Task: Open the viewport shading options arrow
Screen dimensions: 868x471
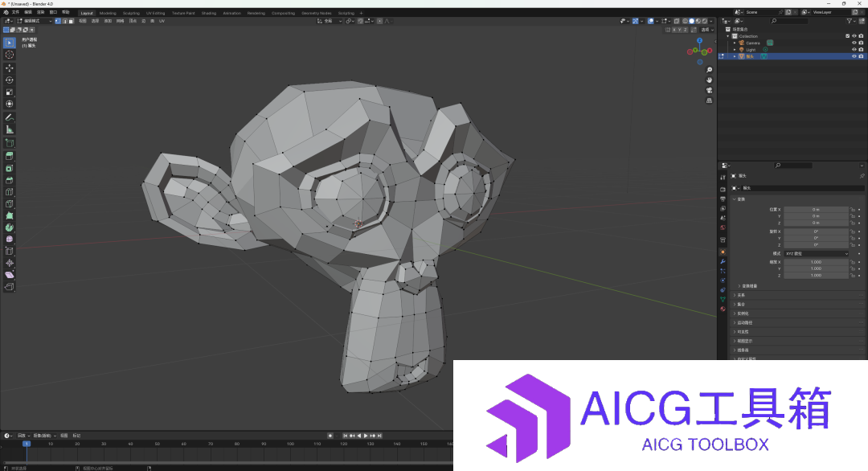Action: pos(711,21)
